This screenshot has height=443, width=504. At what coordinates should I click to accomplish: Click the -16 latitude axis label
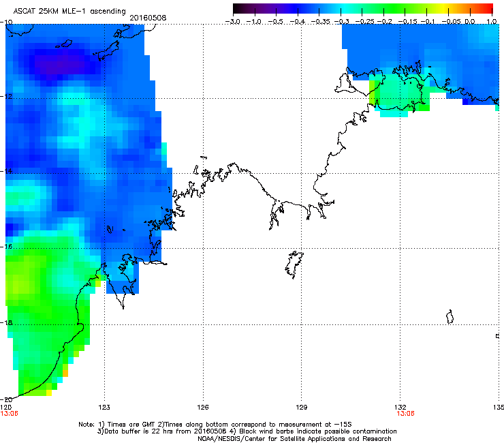pyautogui.click(x=7, y=246)
